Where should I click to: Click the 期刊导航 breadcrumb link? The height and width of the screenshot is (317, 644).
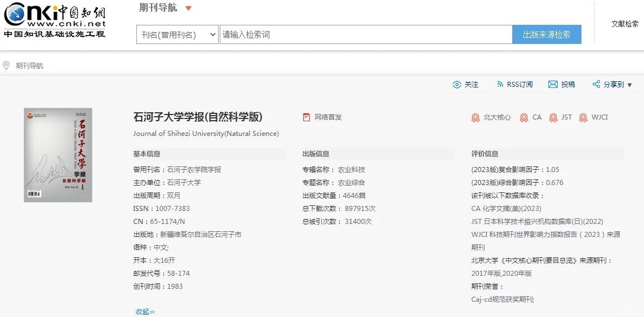point(29,65)
